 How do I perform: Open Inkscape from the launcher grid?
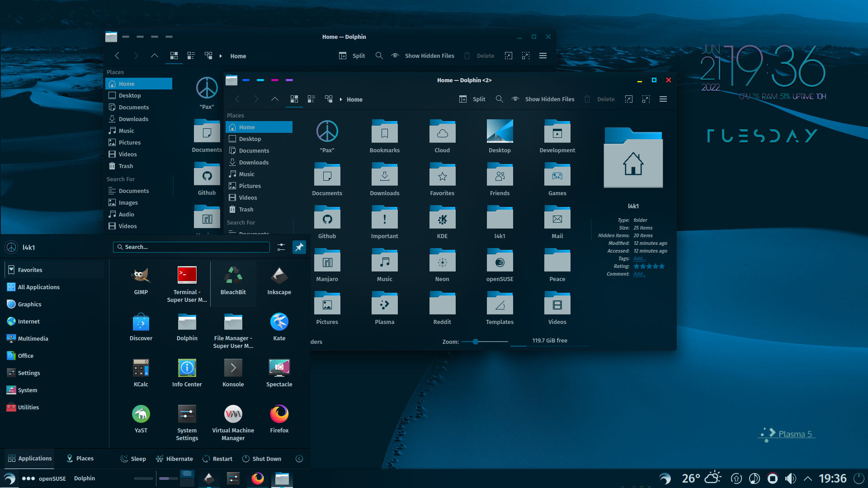(279, 281)
